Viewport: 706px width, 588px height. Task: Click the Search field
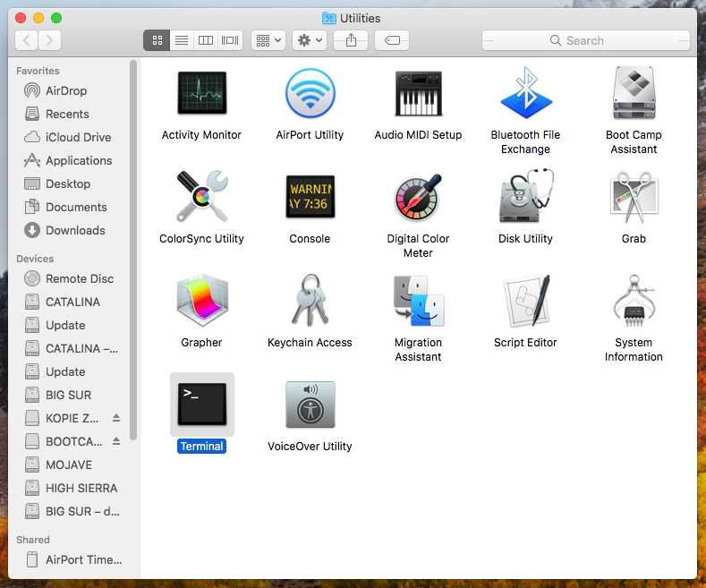(x=586, y=40)
